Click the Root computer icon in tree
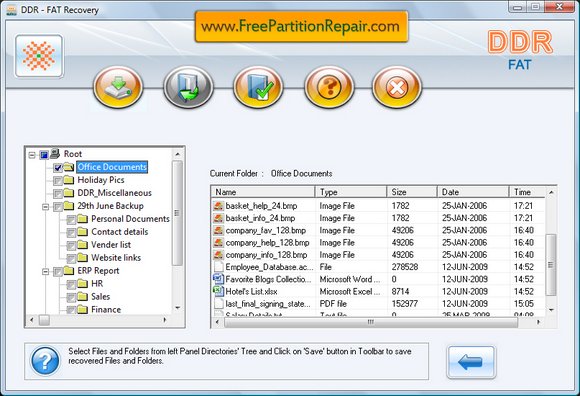 click(55, 153)
